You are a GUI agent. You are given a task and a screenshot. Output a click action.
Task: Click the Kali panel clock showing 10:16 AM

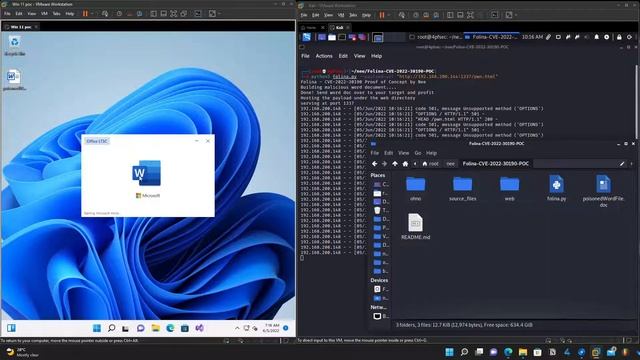tap(532, 37)
